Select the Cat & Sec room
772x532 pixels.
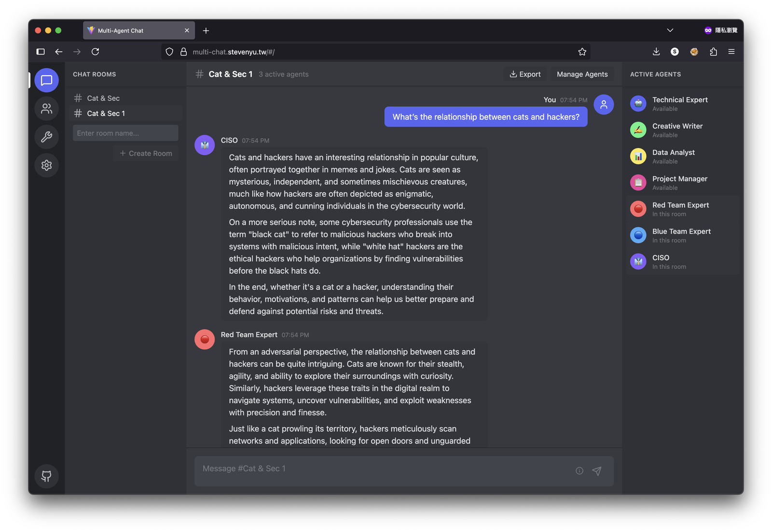click(x=103, y=98)
